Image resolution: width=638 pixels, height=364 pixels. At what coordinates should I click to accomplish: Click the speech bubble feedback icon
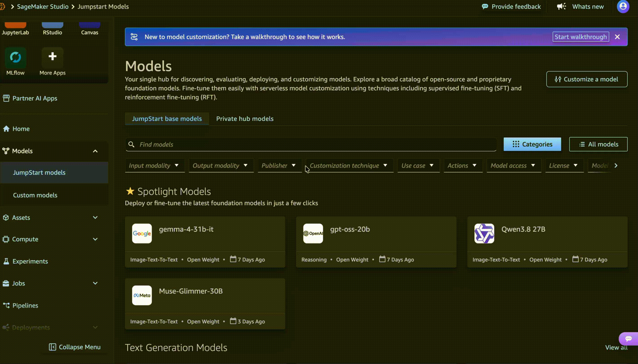click(485, 7)
